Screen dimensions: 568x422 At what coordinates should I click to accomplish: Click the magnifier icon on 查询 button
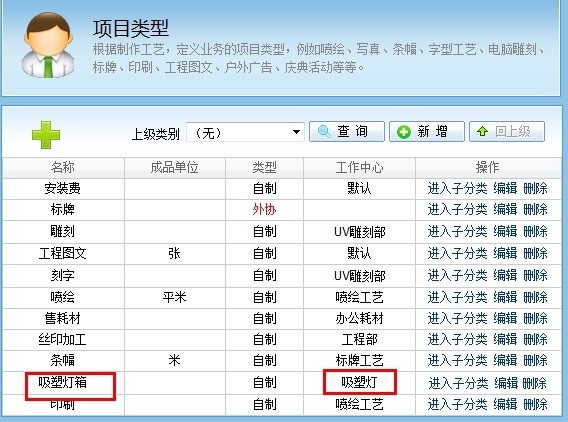(x=324, y=131)
